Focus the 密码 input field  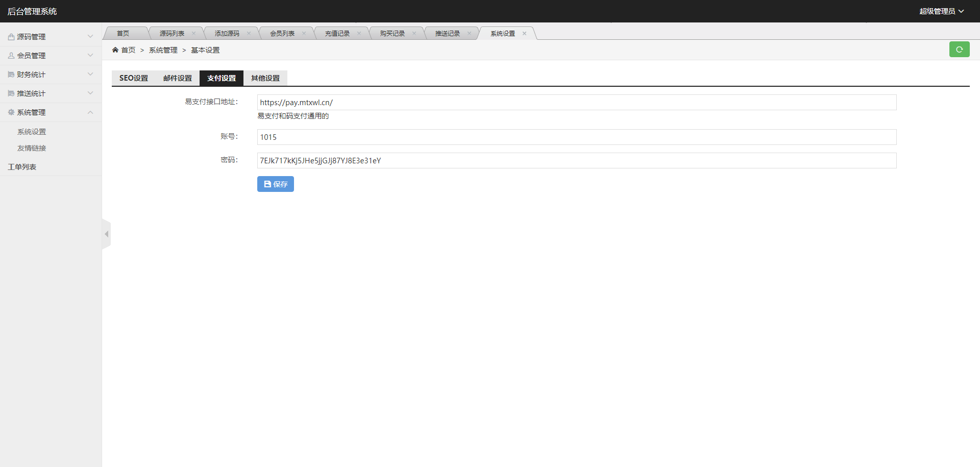pos(576,161)
